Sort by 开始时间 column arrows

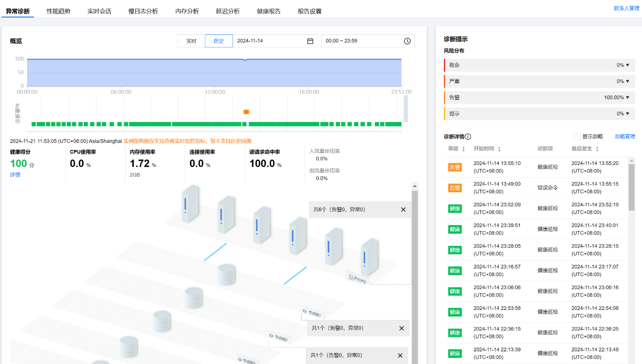click(x=499, y=149)
